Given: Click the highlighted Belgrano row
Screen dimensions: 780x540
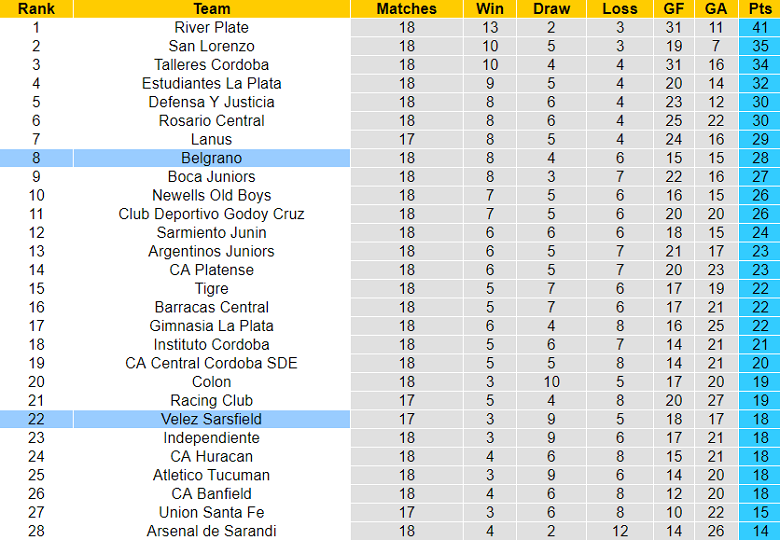Looking at the screenshot, I should (211, 158).
